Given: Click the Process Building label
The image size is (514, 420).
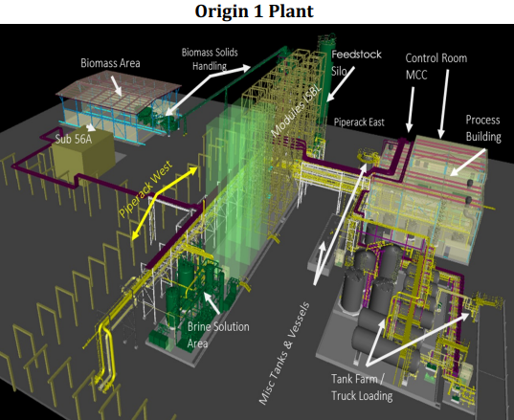Looking at the screenshot, I should coord(483,128).
